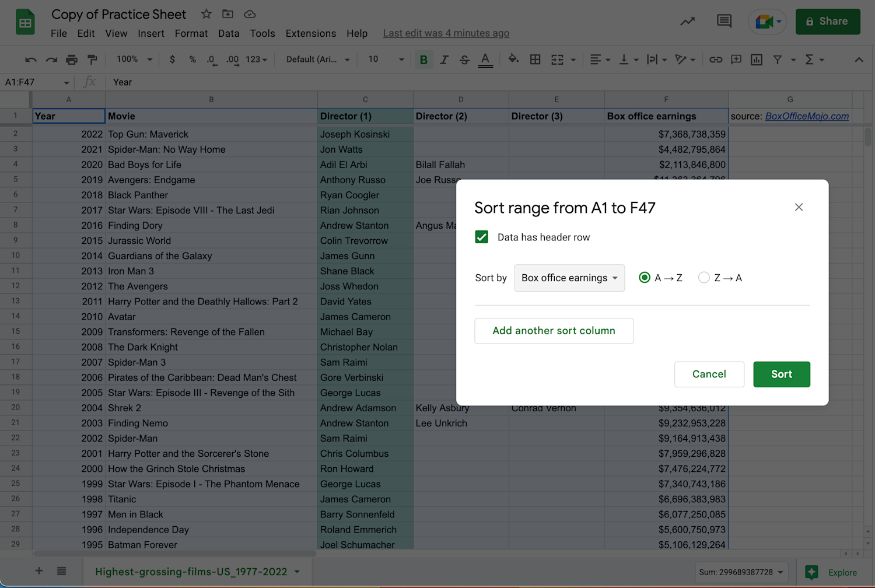
Task: Open the font size dropdown
Action: [386, 60]
